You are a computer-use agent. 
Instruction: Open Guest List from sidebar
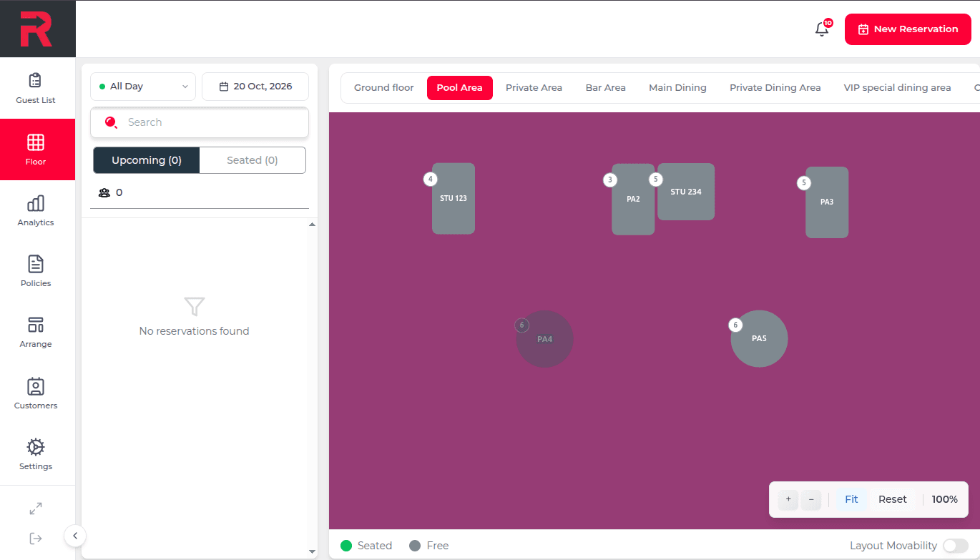click(36, 89)
